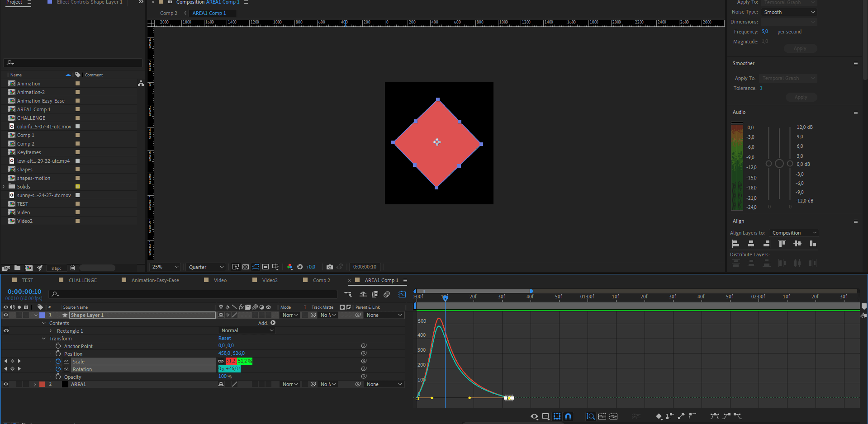Click the reset exposure icon
Viewport: 868px width, 424px height.
(300, 267)
